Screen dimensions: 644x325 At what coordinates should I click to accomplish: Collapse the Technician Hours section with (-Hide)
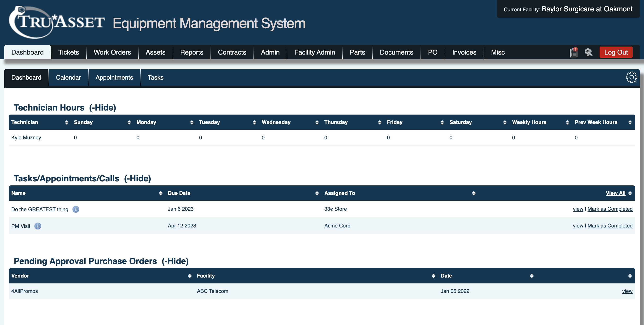click(x=103, y=108)
